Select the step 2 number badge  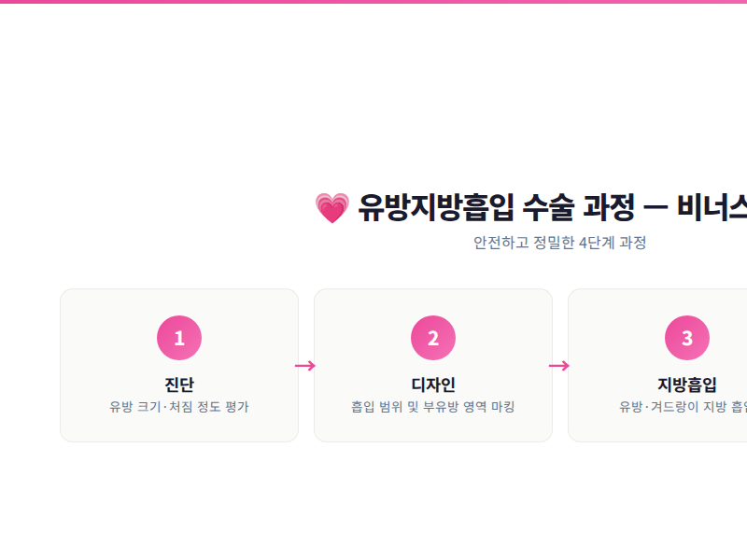(433, 338)
